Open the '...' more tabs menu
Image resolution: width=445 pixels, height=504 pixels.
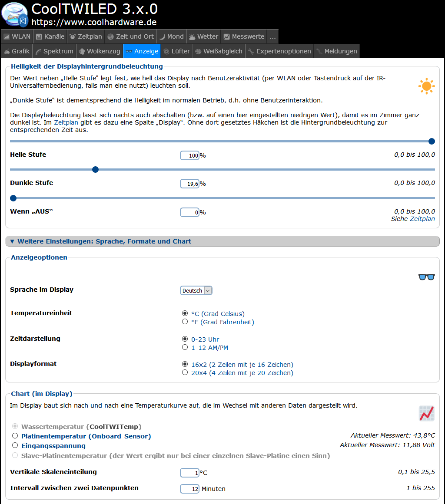(x=272, y=36)
